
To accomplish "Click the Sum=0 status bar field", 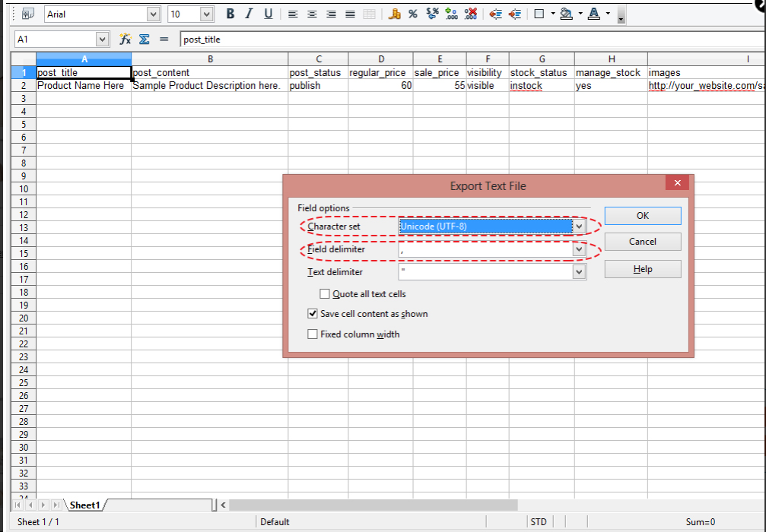I will [x=700, y=522].
